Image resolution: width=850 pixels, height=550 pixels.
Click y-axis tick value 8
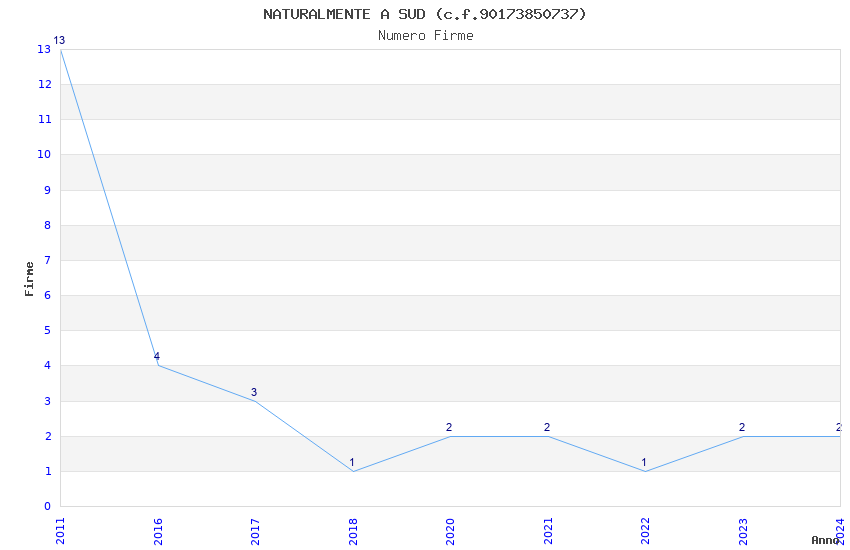48,225
